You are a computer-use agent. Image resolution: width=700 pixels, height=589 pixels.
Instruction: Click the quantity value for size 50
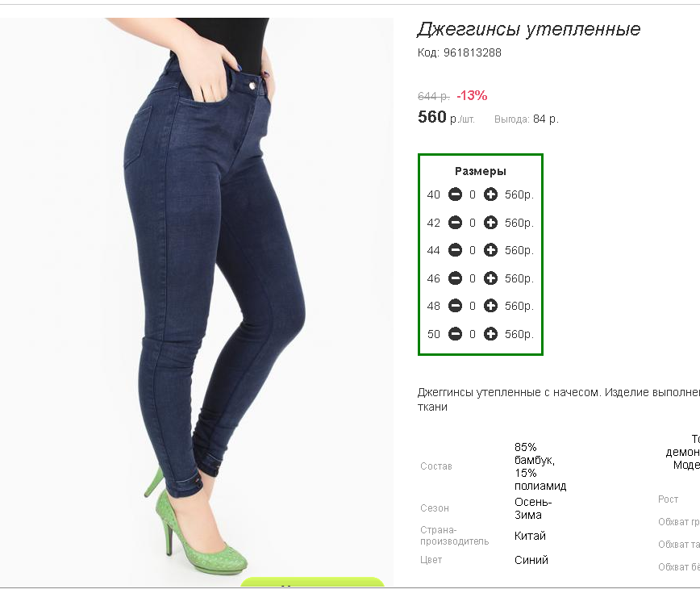click(473, 334)
